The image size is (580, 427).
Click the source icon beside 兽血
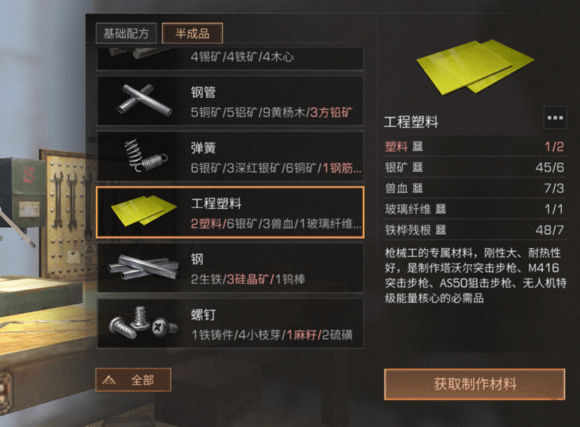[x=418, y=188]
